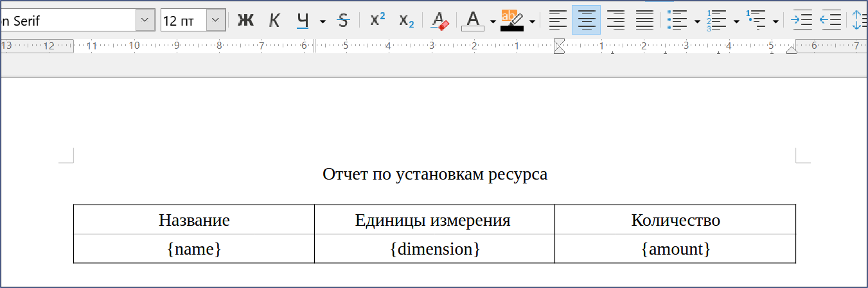Toggle underline formatting (Ч)
Screen dimensions: 868x288
[x=303, y=21]
